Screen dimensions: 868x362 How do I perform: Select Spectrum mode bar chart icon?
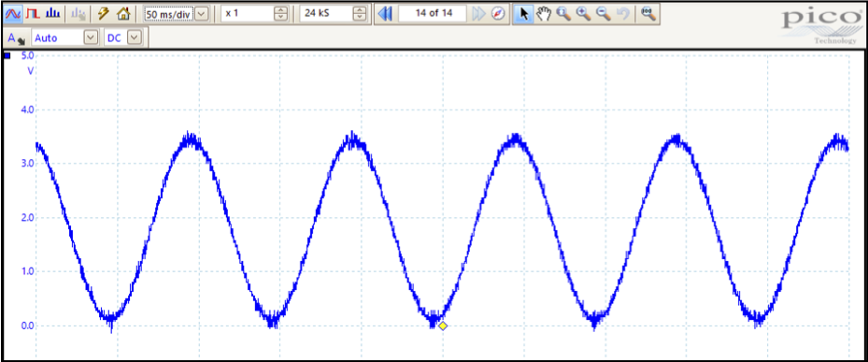(53, 13)
